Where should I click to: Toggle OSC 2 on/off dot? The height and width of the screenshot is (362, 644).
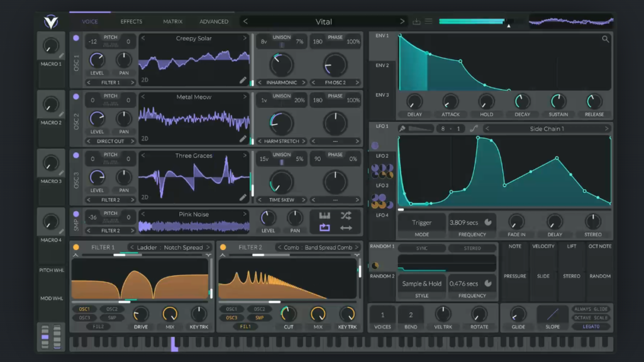tap(76, 96)
